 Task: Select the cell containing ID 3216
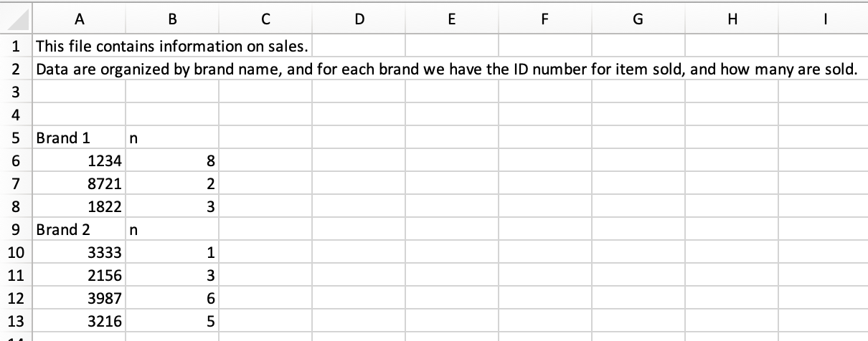coord(78,321)
